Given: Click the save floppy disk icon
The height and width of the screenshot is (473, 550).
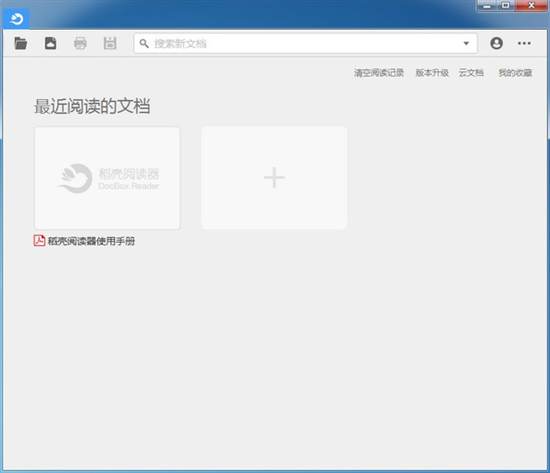Looking at the screenshot, I should pos(110,44).
